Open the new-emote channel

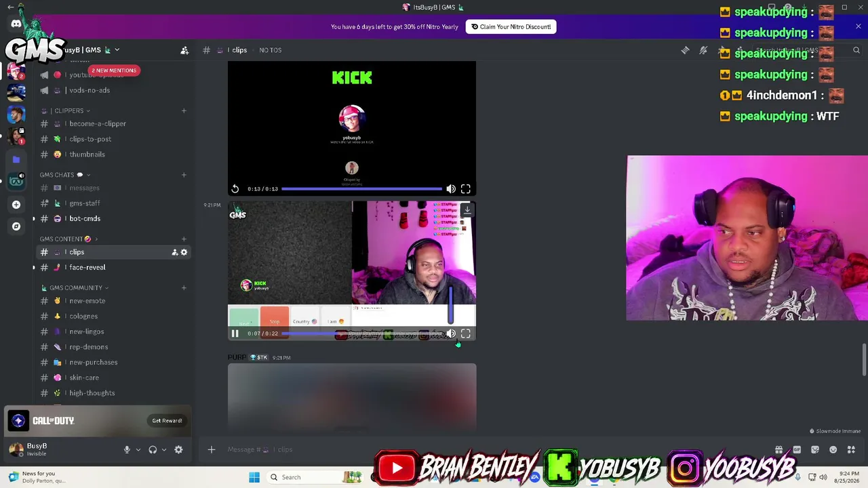point(113,301)
